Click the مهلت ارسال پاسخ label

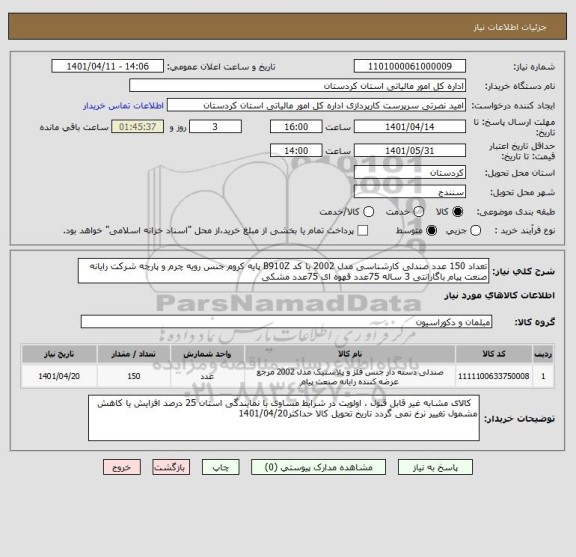click(x=514, y=127)
